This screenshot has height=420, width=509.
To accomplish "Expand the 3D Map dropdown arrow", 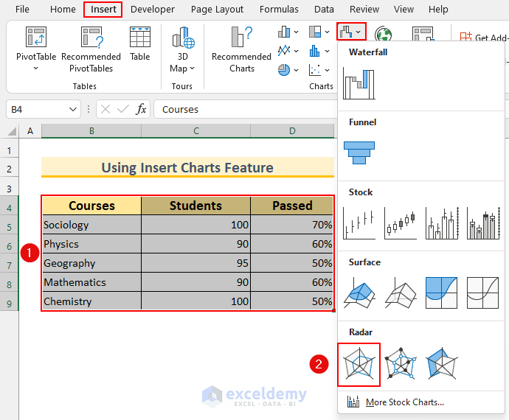I will coord(192,69).
